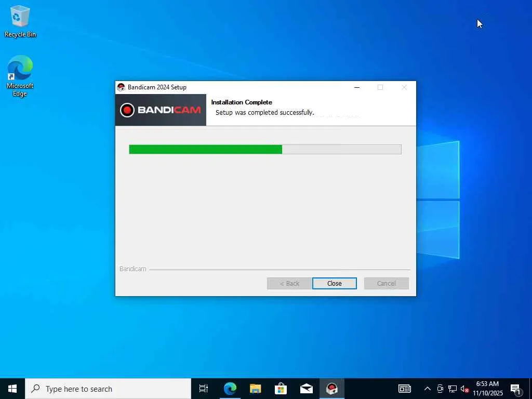The image size is (532, 399).
Task: Open the clock showing 6:53 AM
Action: point(487,389)
